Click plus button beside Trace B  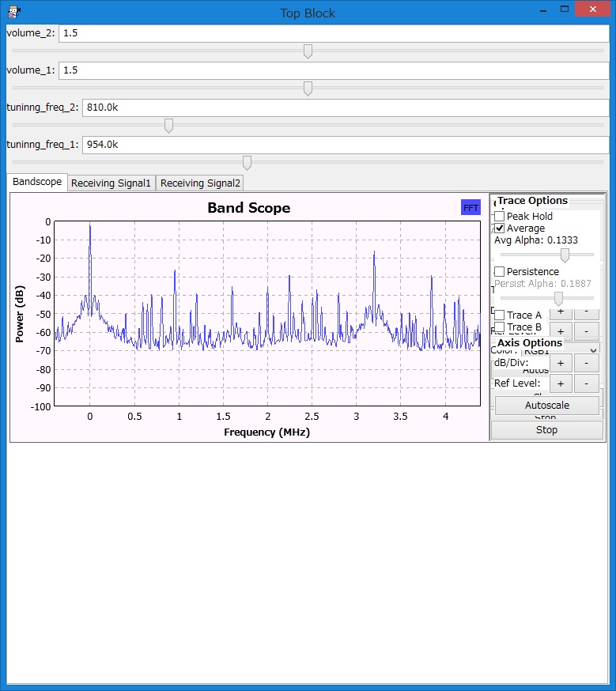click(x=561, y=331)
